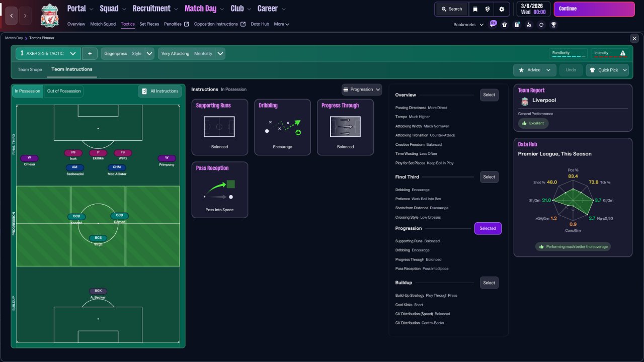Select Wirtz's F9 position pill
644x362 pixels.
click(123, 153)
